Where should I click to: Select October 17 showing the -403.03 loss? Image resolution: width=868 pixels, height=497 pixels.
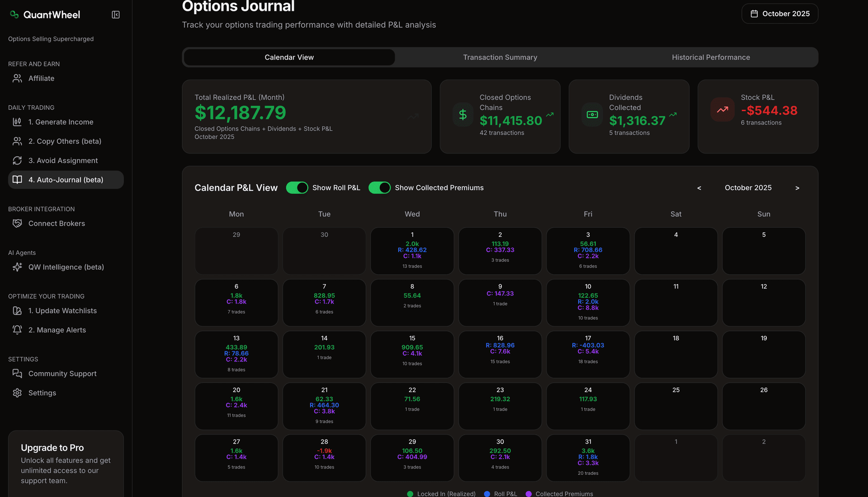click(x=588, y=354)
